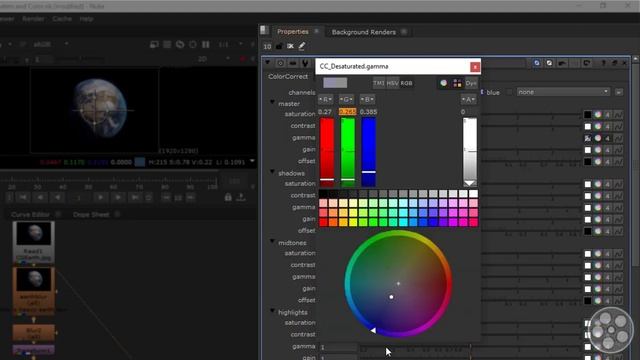
Task: Click the go to first frame button
Action: [23, 198]
